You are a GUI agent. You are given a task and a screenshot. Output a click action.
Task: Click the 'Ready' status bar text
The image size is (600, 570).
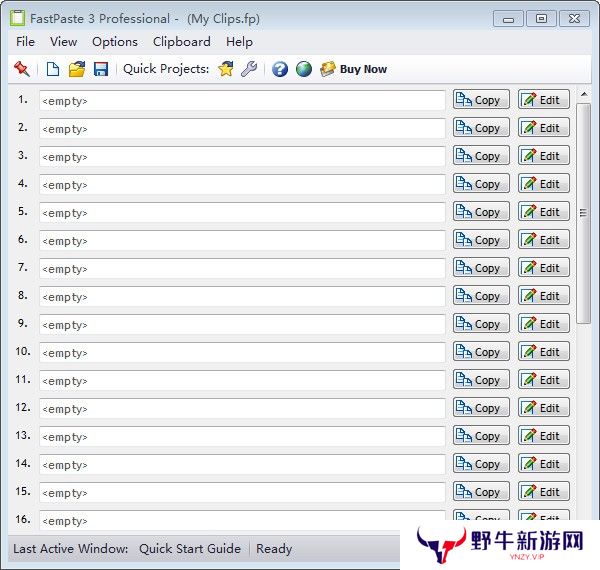click(274, 549)
